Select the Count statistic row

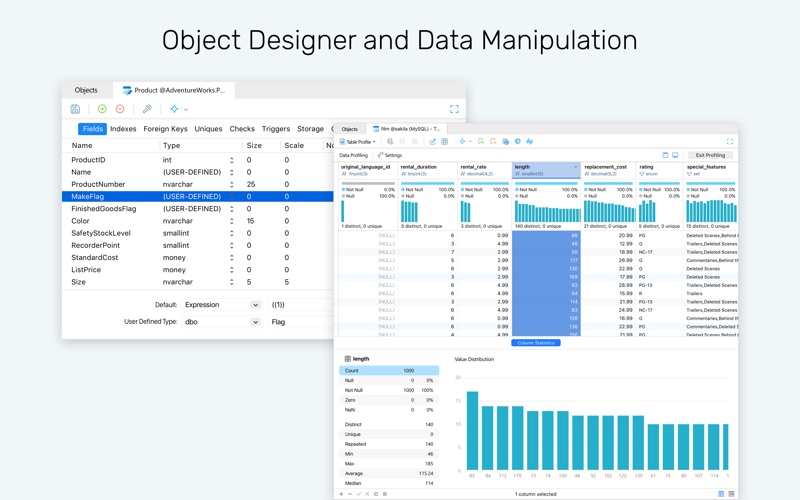389,370
